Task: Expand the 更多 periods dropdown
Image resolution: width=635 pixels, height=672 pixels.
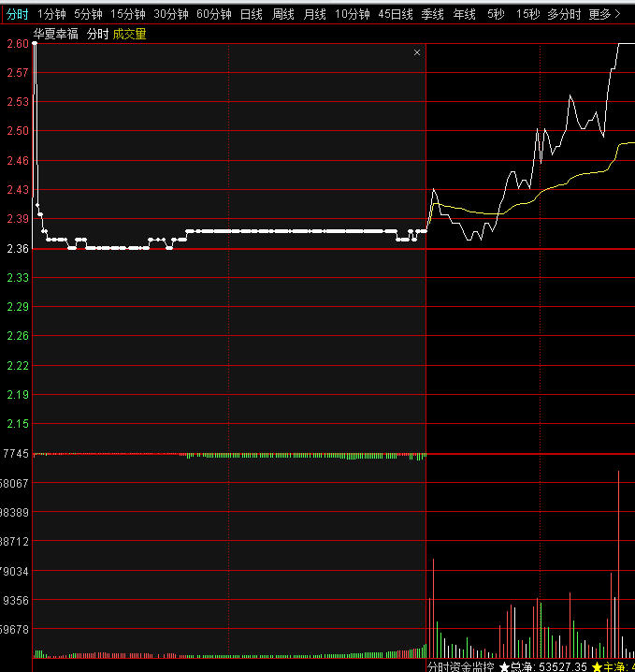Action: tap(604, 14)
